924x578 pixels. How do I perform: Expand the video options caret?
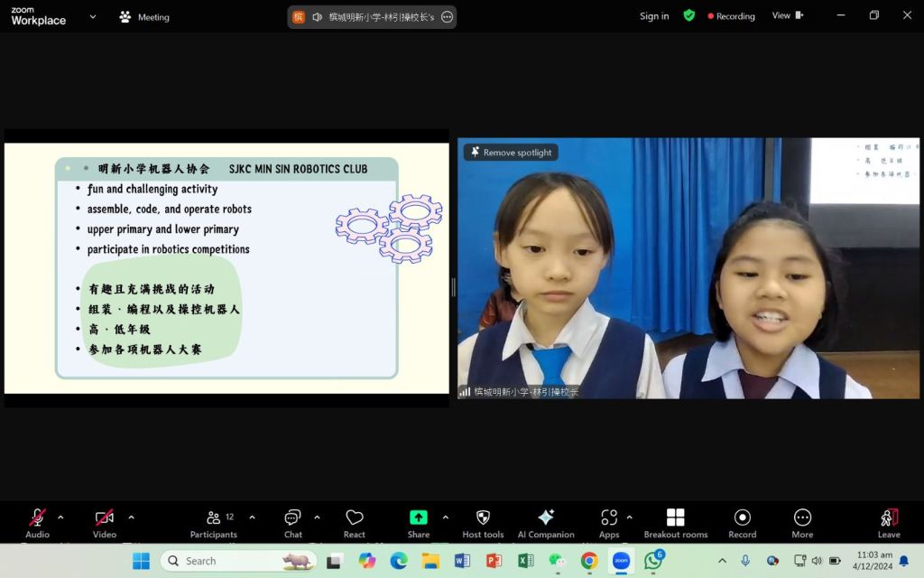pos(131,517)
